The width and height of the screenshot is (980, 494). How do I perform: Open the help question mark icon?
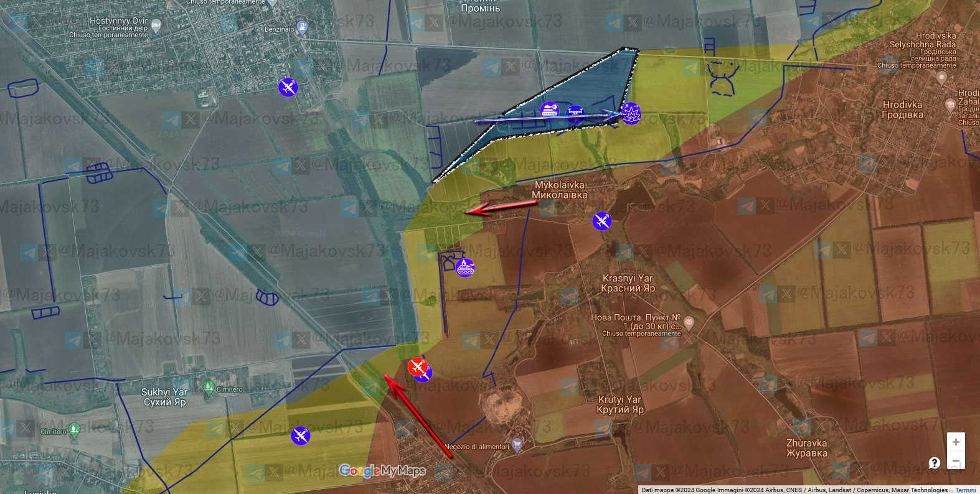pyautogui.click(x=934, y=462)
